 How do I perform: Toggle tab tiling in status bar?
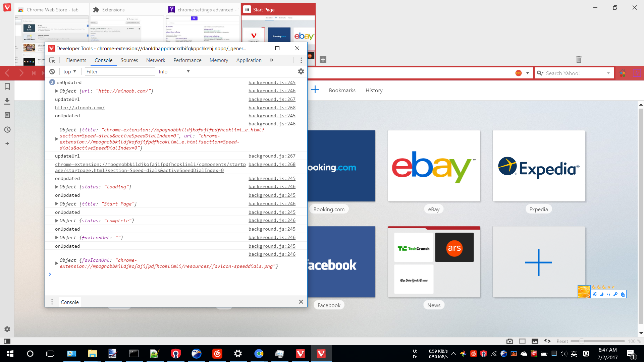tap(522, 341)
